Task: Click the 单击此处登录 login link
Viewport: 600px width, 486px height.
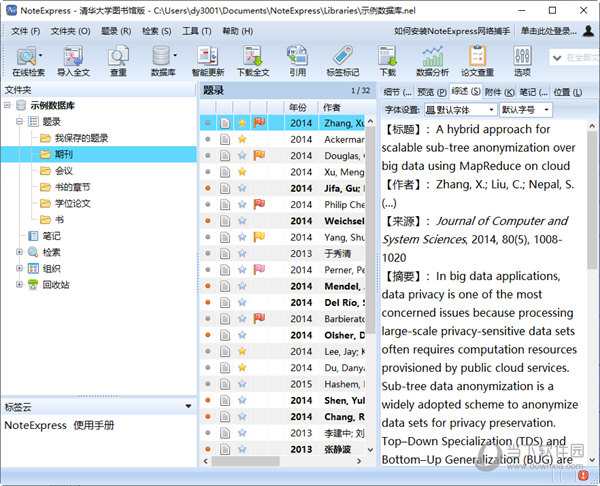Action: point(548,31)
